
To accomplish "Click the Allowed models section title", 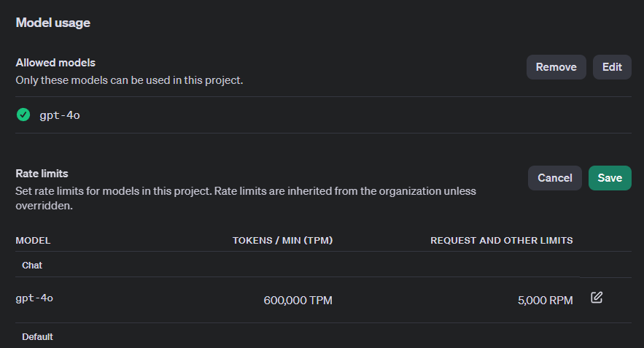I will 55,63.
